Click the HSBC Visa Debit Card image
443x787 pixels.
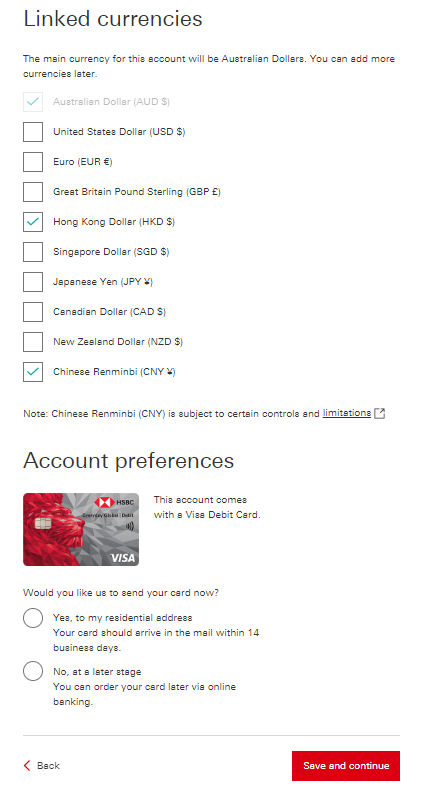click(81, 530)
